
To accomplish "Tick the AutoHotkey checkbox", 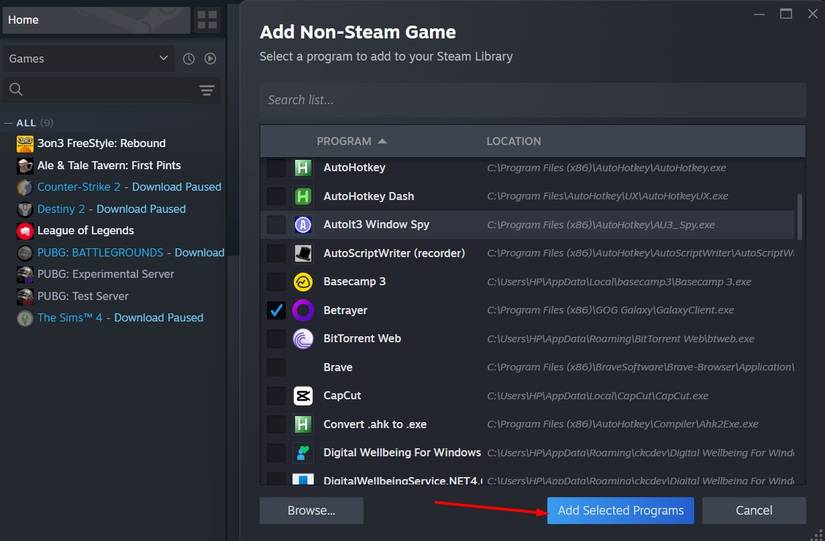I will point(276,168).
